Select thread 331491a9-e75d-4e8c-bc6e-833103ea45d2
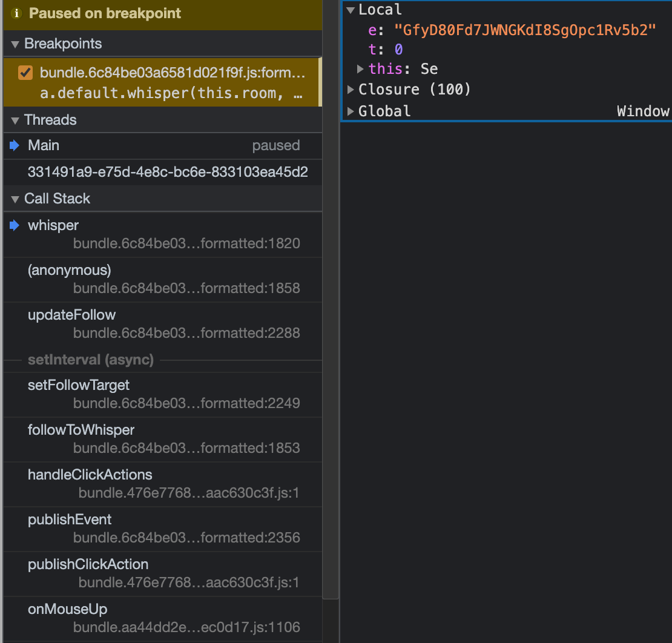 tap(168, 173)
